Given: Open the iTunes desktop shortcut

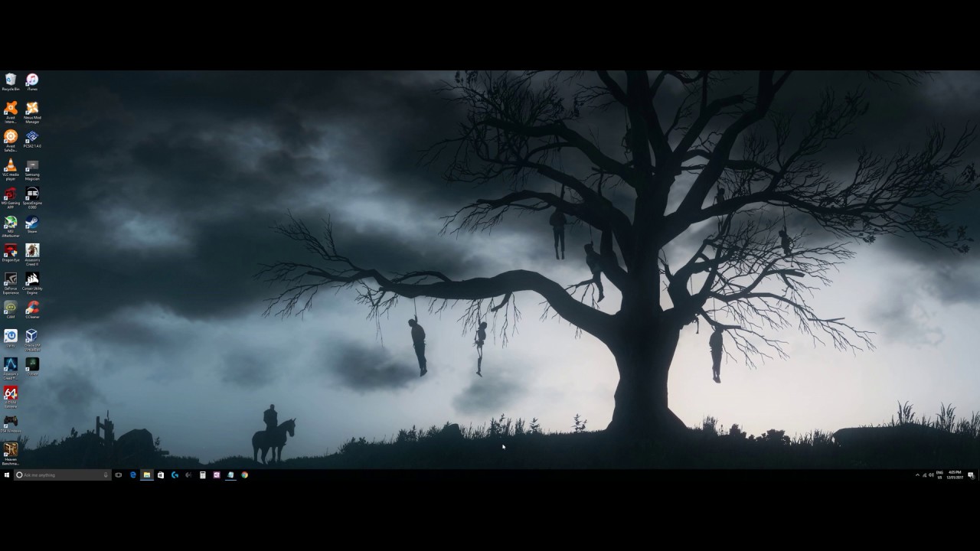Looking at the screenshot, I should (x=32, y=82).
